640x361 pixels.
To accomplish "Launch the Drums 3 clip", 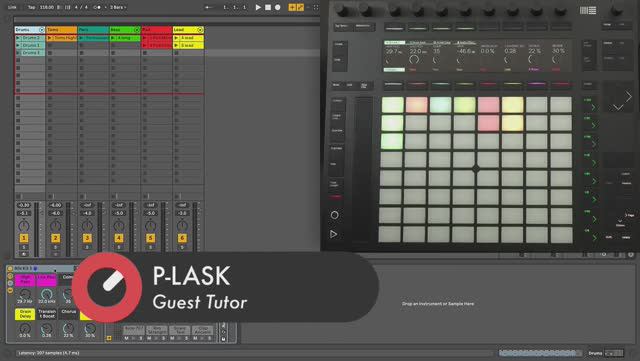I will [18, 53].
